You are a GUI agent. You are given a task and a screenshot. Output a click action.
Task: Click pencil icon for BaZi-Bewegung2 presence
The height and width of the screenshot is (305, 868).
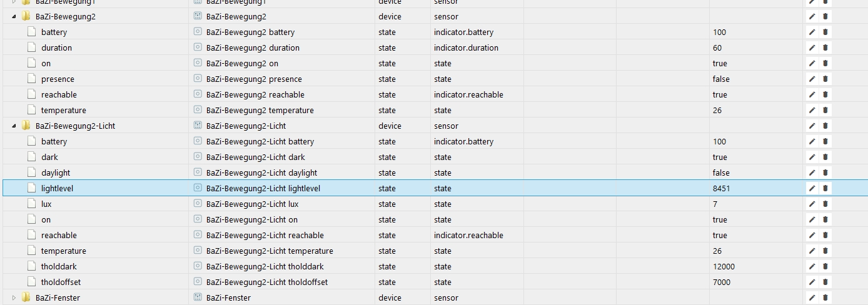[x=812, y=79]
